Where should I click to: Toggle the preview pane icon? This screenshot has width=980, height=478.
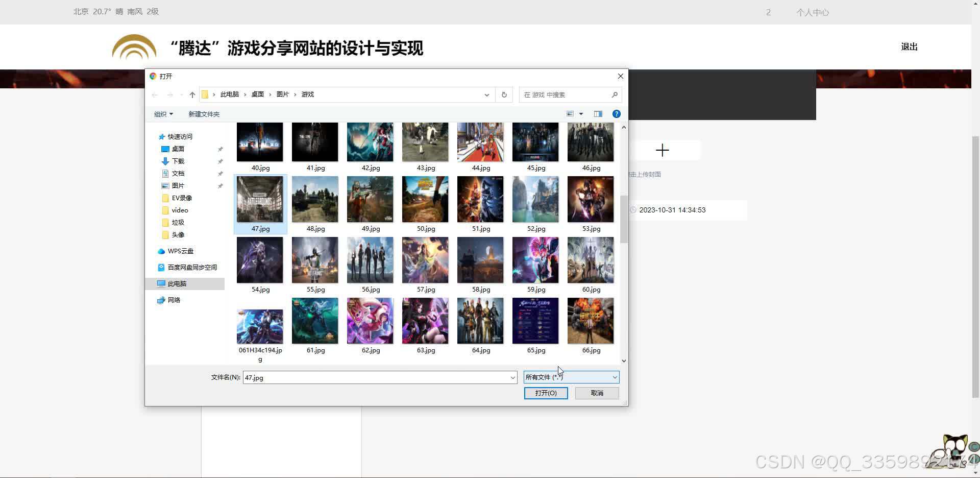[598, 114]
